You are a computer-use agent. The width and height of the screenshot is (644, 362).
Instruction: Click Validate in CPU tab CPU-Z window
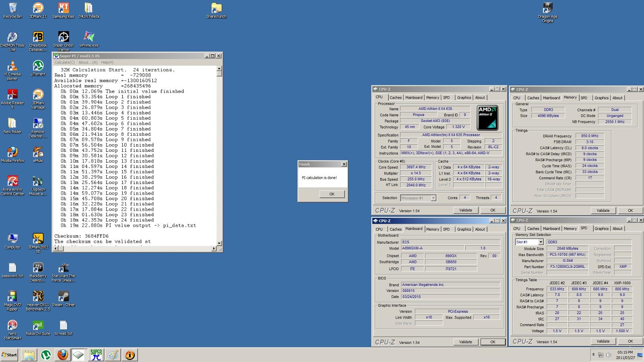pyautogui.click(x=466, y=210)
